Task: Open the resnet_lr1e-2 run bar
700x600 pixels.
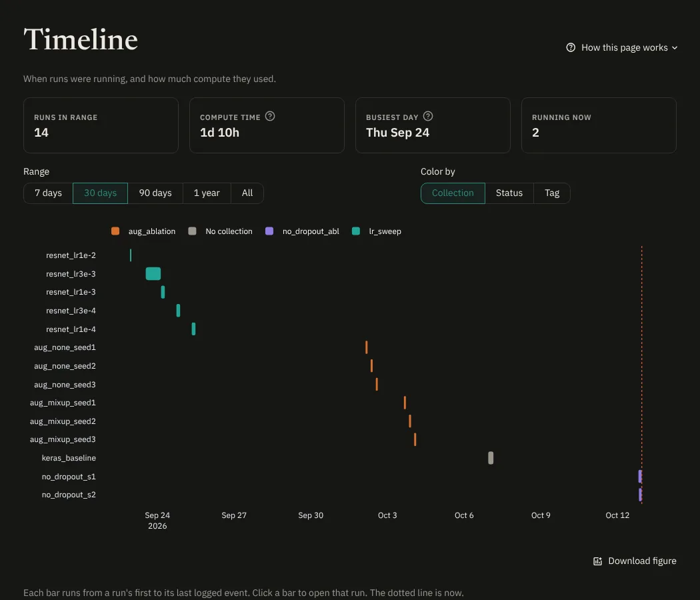Action: click(x=131, y=255)
